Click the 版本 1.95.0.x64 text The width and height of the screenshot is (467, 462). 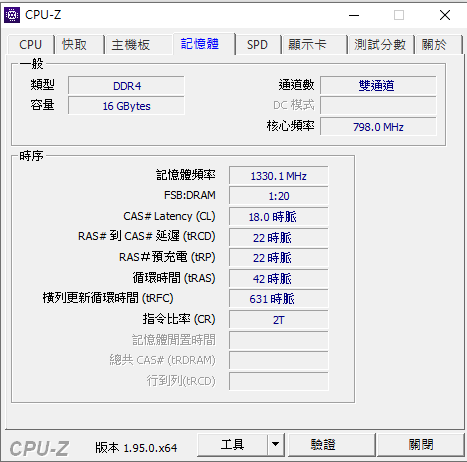(x=136, y=448)
